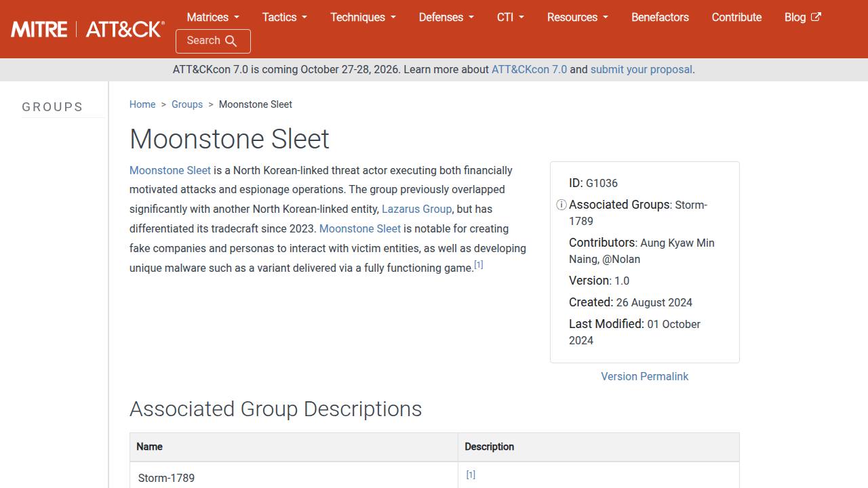Click the Moonstone Sleet page title
This screenshot has width=868, height=488.
pos(229,139)
